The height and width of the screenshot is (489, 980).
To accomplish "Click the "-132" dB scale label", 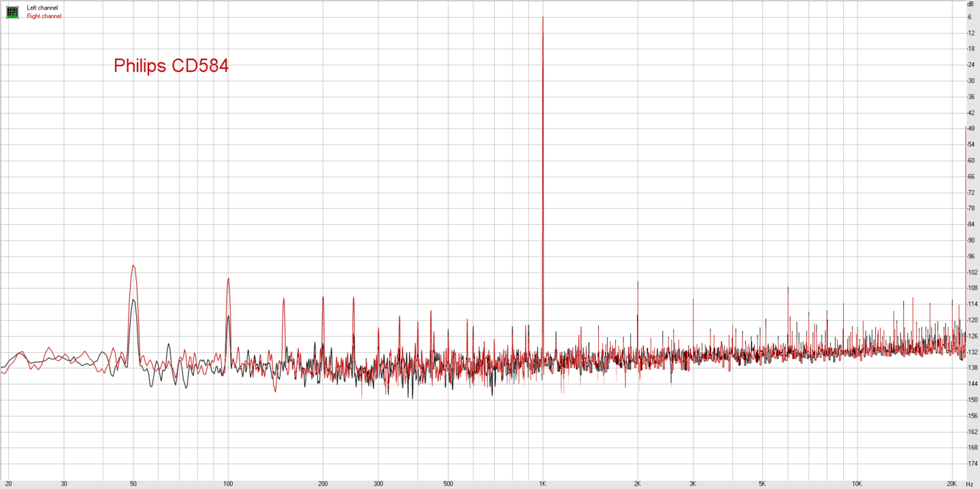I will [971, 352].
